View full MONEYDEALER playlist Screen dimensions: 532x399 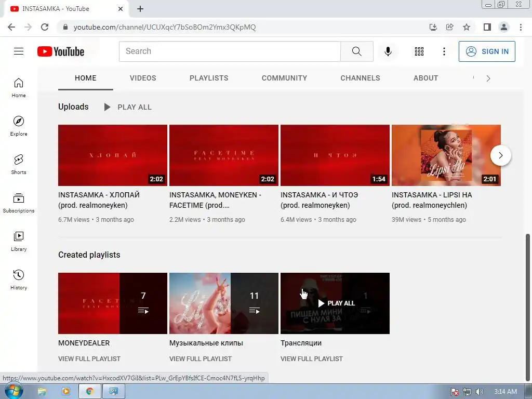click(89, 358)
